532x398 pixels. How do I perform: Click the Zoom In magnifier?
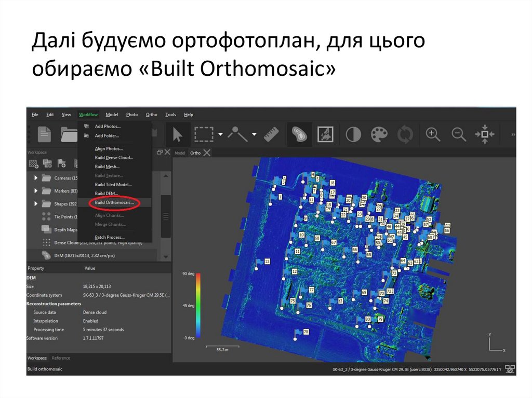433,134
